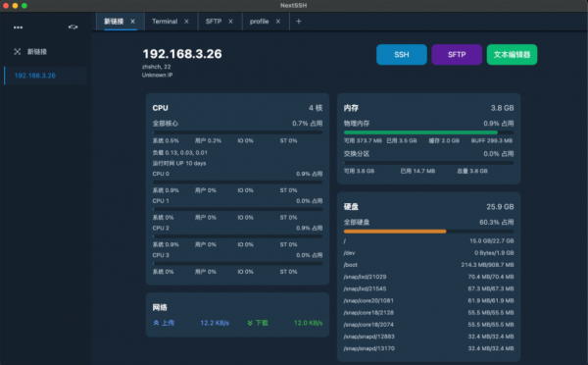Switch to the SFTP tab
Screen dimensions: 588x365
click(x=214, y=22)
